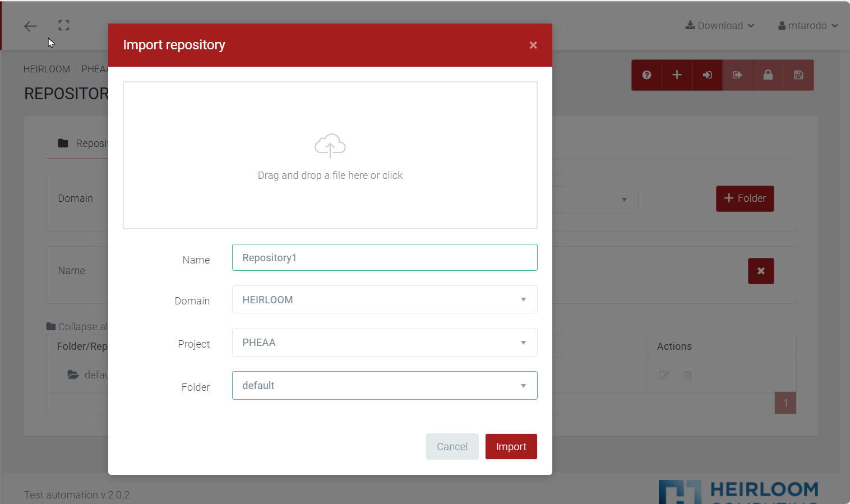Click the back arrow at top left
This screenshot has height=504, width=850.
(30, 26)
